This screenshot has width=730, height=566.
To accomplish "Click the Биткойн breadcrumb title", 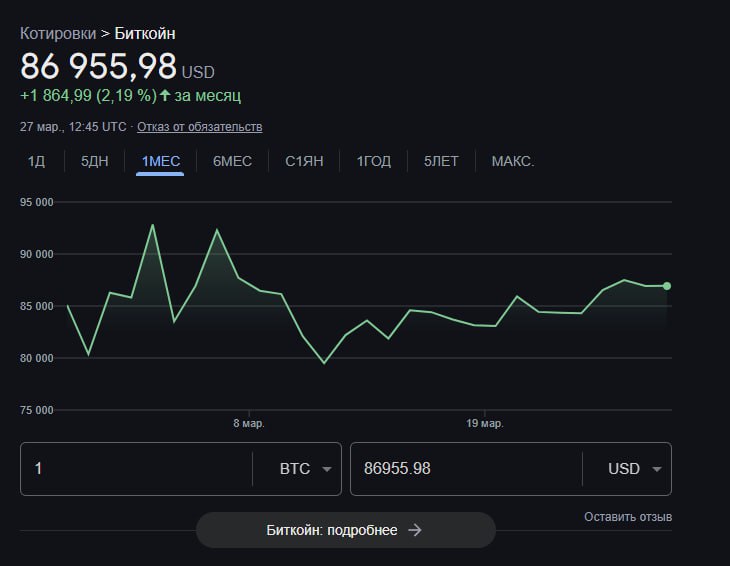I will coord(145,34).
